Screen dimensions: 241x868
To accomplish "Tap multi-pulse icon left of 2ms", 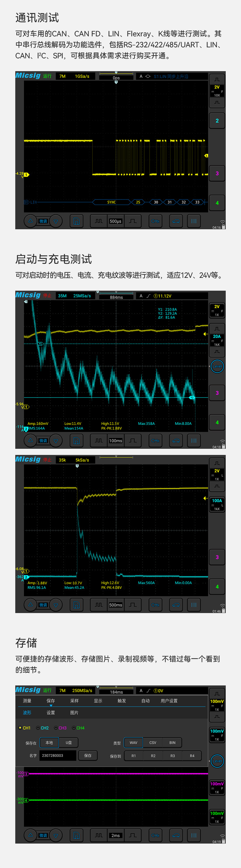I will 99,836.
